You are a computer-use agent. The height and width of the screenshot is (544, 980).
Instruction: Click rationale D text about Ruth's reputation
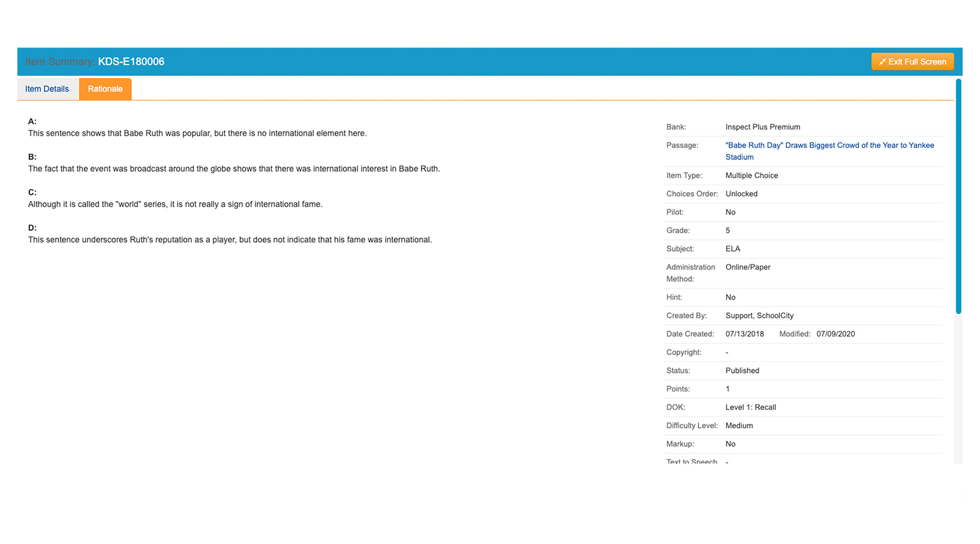click(230, 239)
